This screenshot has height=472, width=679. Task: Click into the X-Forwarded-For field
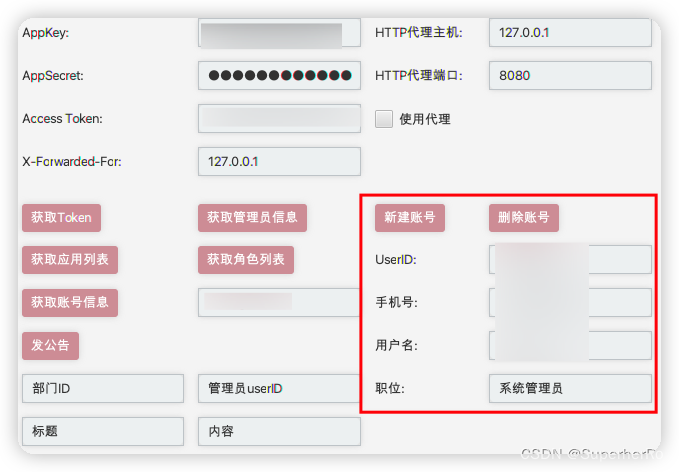pyautogui.click(x=279, y=162)
